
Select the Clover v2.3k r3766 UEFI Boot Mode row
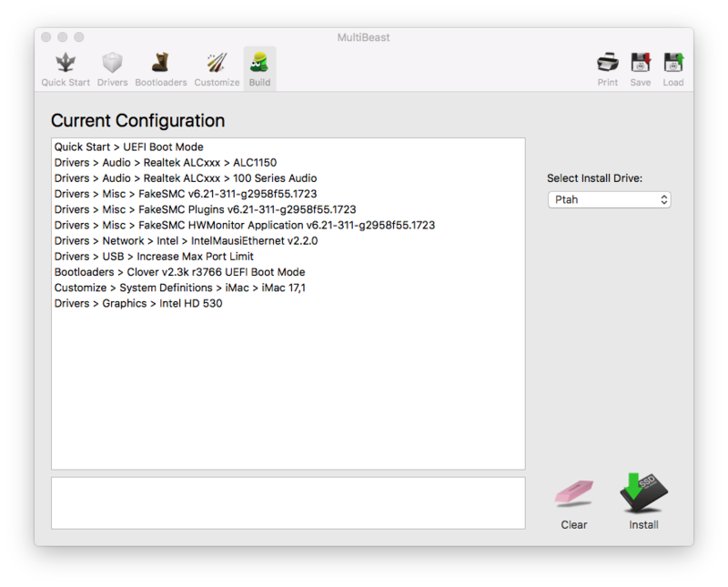288,272
